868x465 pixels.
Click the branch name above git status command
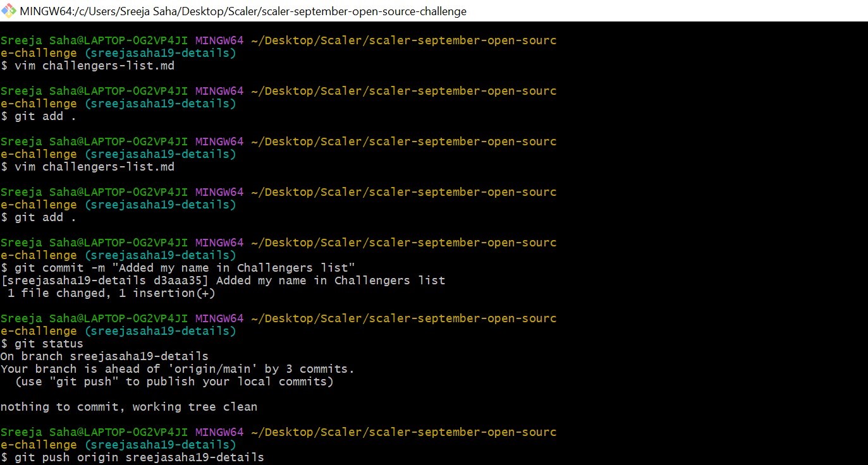pyautogui.click(x=160, y=331)
